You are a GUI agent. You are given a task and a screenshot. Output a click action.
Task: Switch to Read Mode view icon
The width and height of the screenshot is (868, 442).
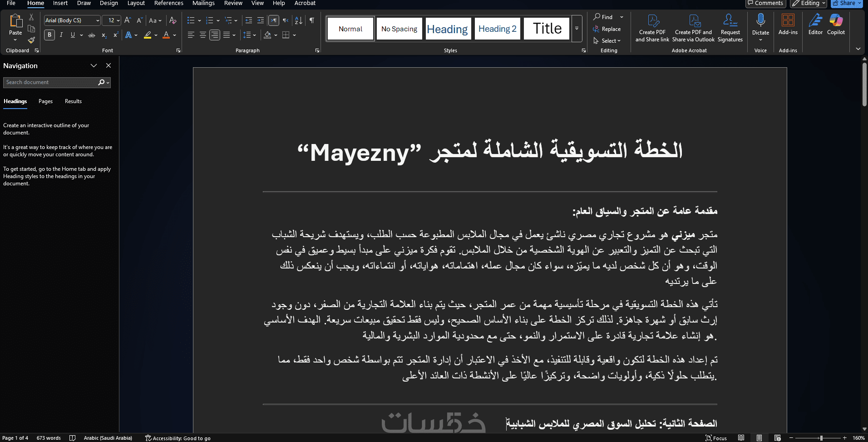pos(741,438)
